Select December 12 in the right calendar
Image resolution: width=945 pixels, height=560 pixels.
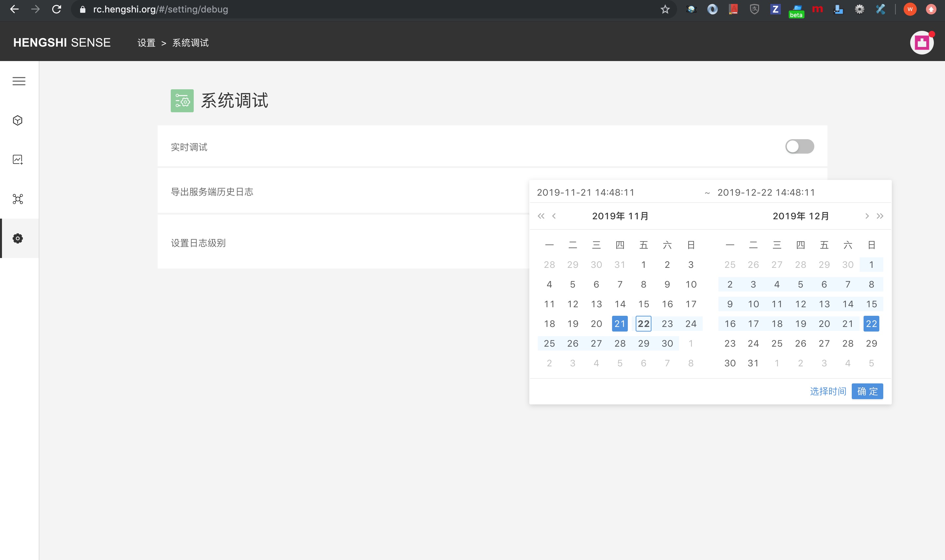[801, 304]
